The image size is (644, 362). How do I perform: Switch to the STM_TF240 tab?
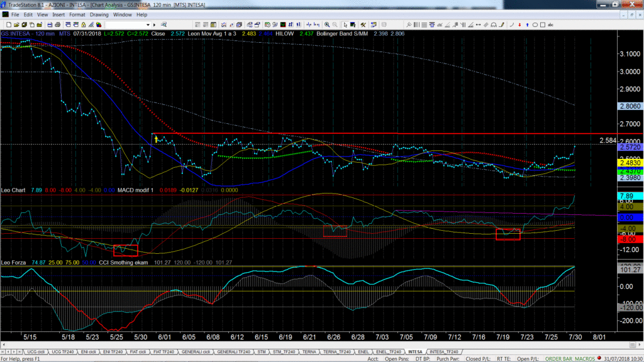click(x=284, y=352)
